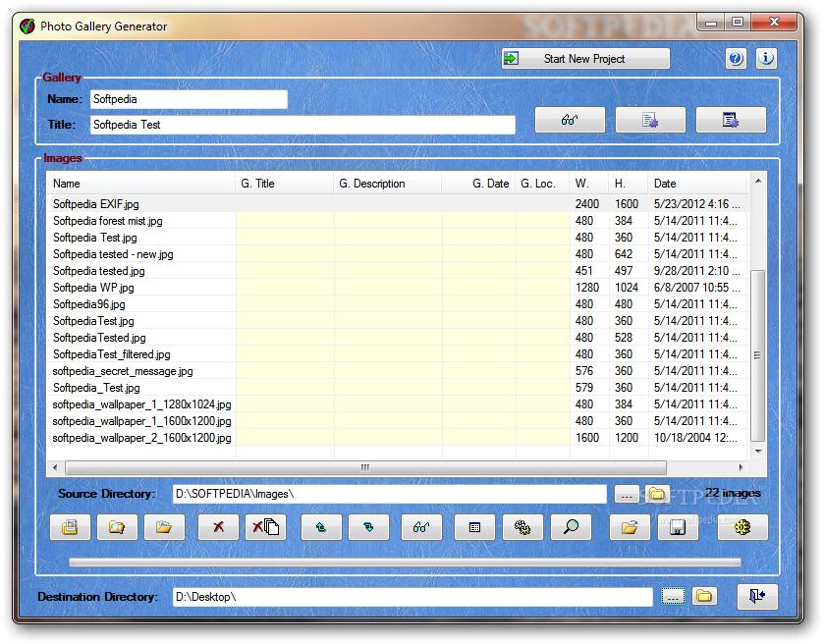Click the G. Title column header

(x=284, y=184)
